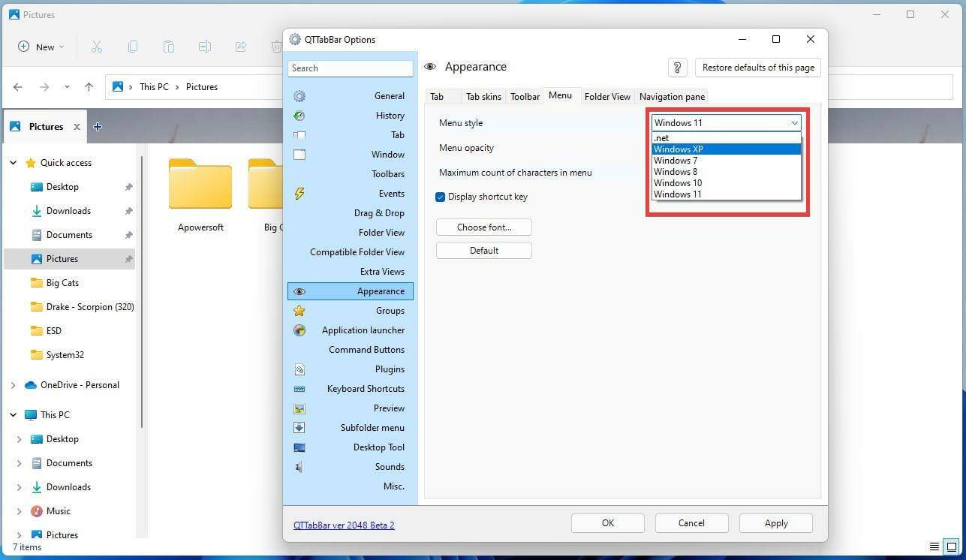This screenshot has width=966, height=560.
Task: Click the Application launcher globe icon
Action: 299,330
